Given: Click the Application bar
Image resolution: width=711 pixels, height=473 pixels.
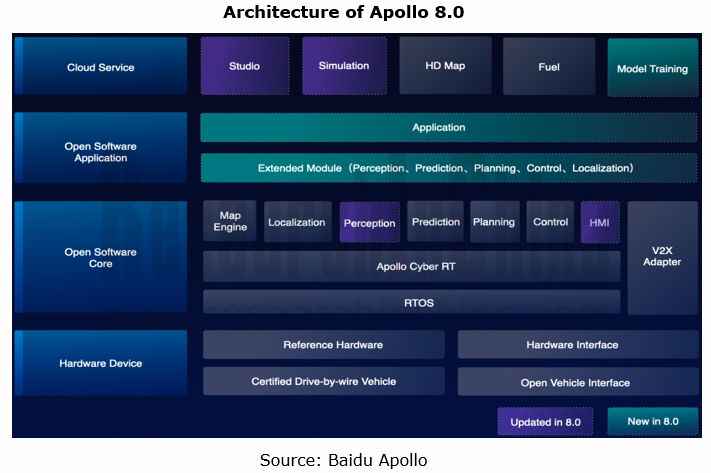Looking at the screenshot, I should click(448, 128).
